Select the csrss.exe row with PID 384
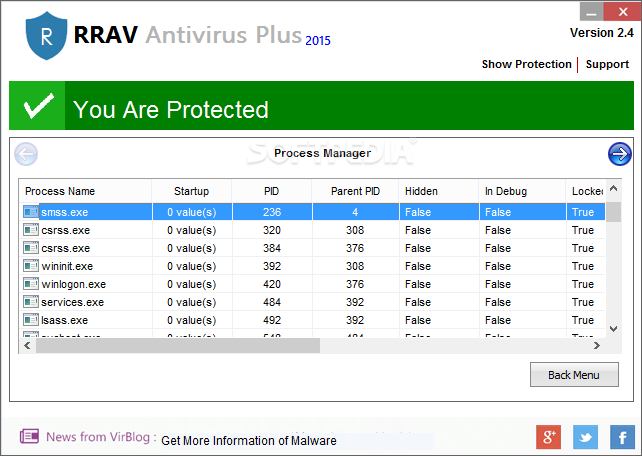The width and height of the screenshot is (642, 456). 314,248
